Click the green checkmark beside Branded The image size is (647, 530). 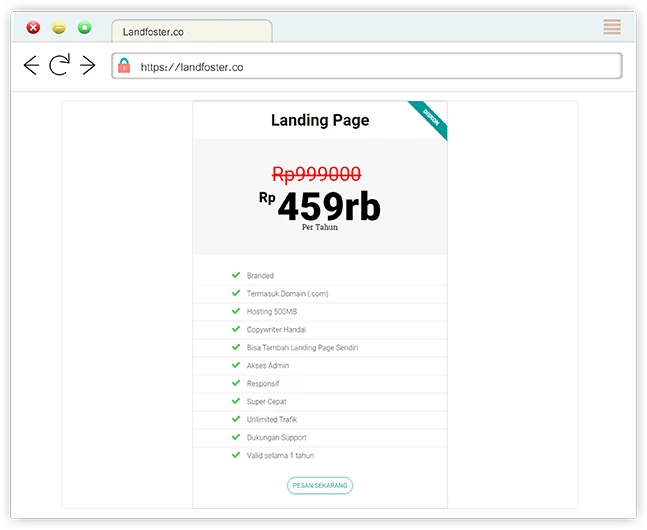point(236,275)
